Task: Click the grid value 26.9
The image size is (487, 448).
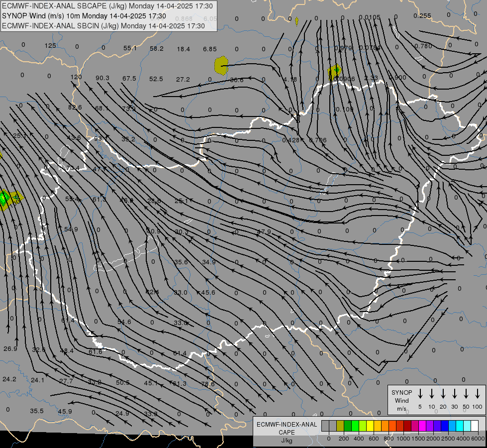Action: pyautogui.click(x=10, y=349)
